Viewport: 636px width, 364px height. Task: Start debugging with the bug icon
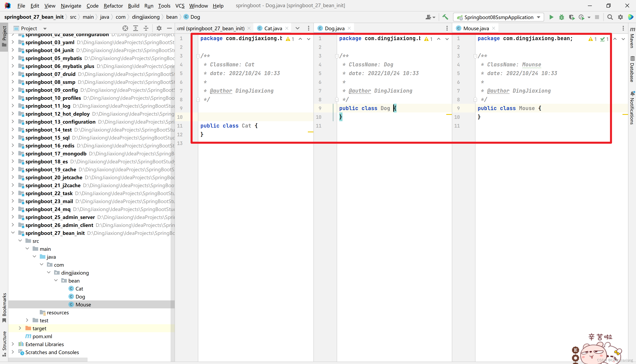click(561, 17)
